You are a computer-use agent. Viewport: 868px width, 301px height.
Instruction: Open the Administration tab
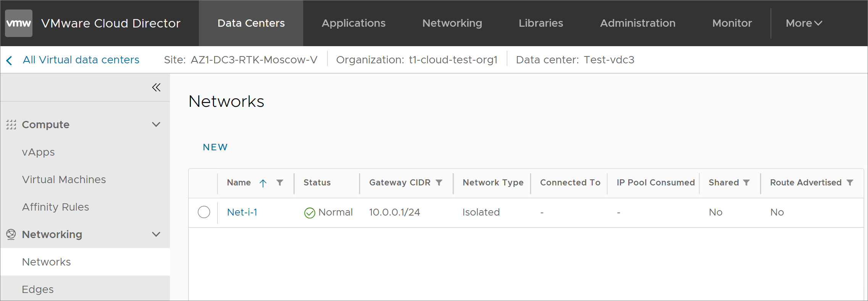pos(638,23)
